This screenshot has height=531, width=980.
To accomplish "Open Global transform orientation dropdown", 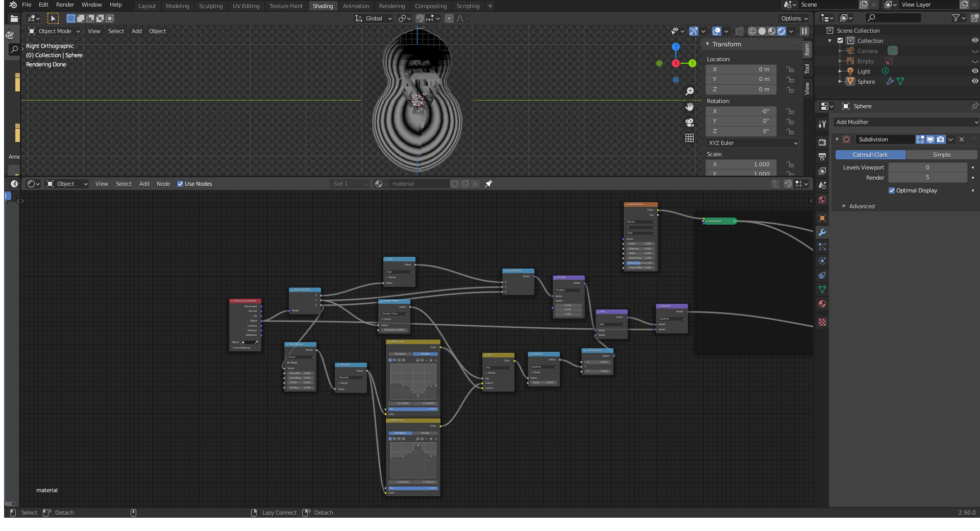I will [x=374, y=18].
